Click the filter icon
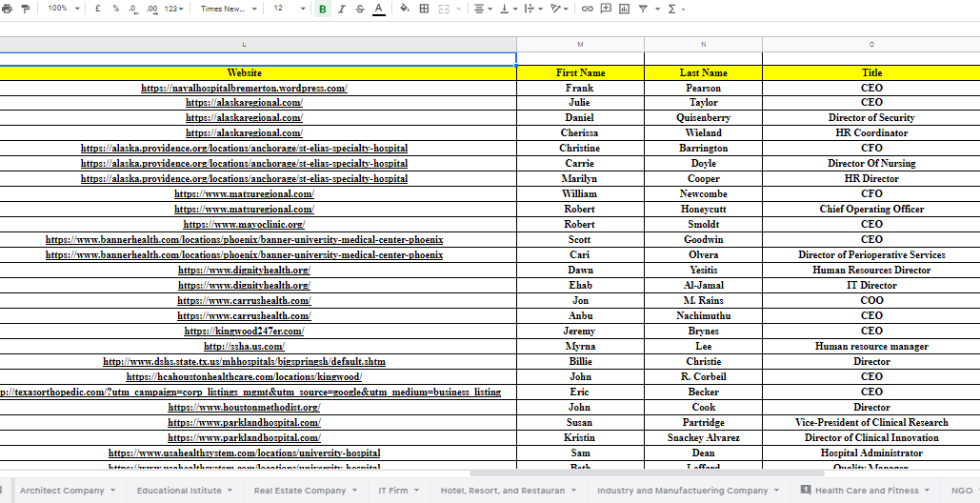 pos(643,9)
